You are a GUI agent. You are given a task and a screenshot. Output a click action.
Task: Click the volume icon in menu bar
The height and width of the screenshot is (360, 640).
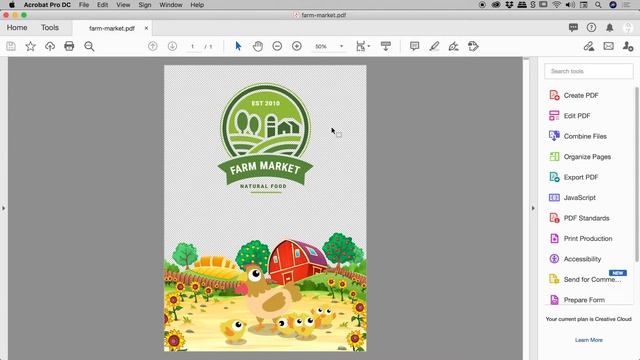point(570,5)
